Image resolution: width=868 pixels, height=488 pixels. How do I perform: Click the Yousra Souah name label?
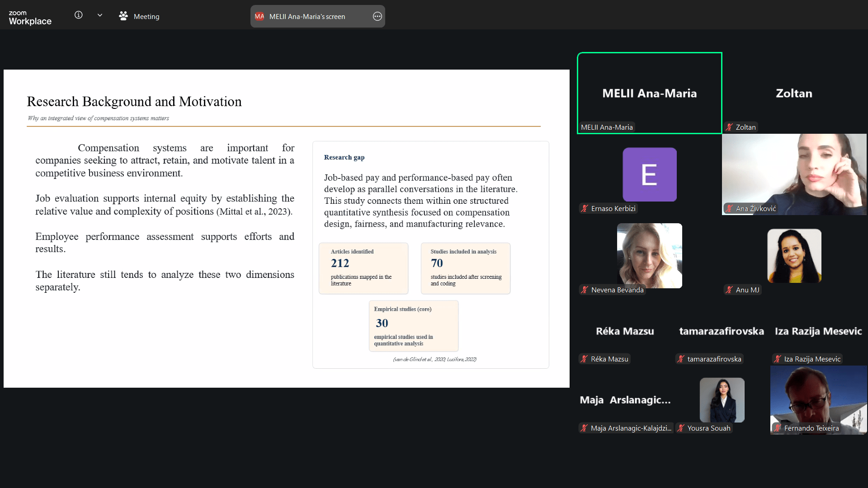tap(708, 428)
